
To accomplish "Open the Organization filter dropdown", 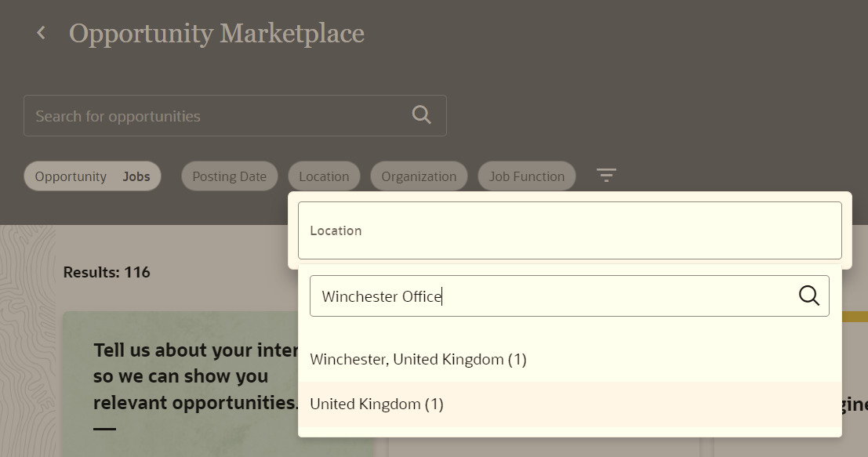I will coord(419,176).
